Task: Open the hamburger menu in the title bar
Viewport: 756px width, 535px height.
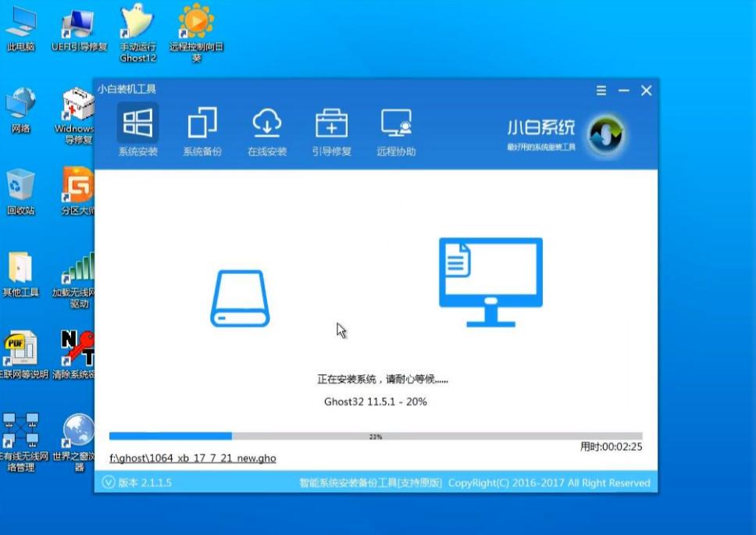Action: pyautogui.click(x=601, y=90)
